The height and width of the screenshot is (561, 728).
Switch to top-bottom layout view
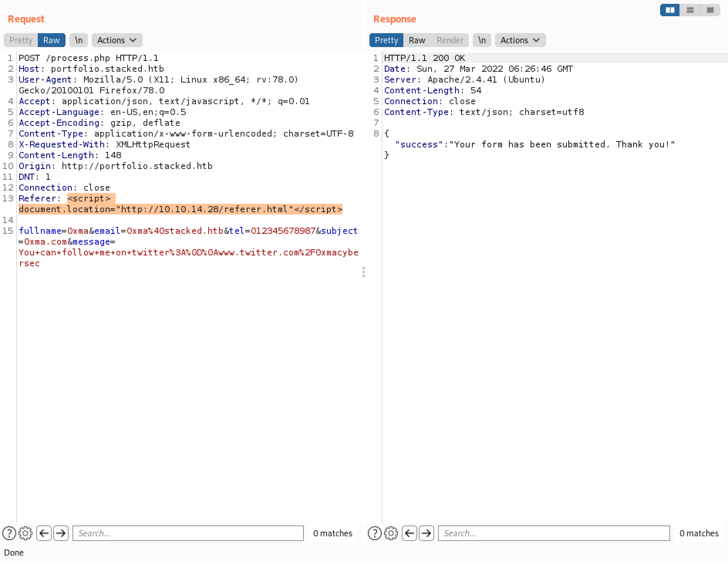690,10
